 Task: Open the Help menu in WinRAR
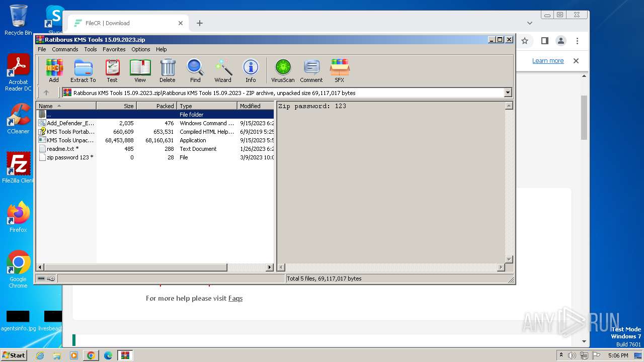pyautogui.click(x=162, y=49)
